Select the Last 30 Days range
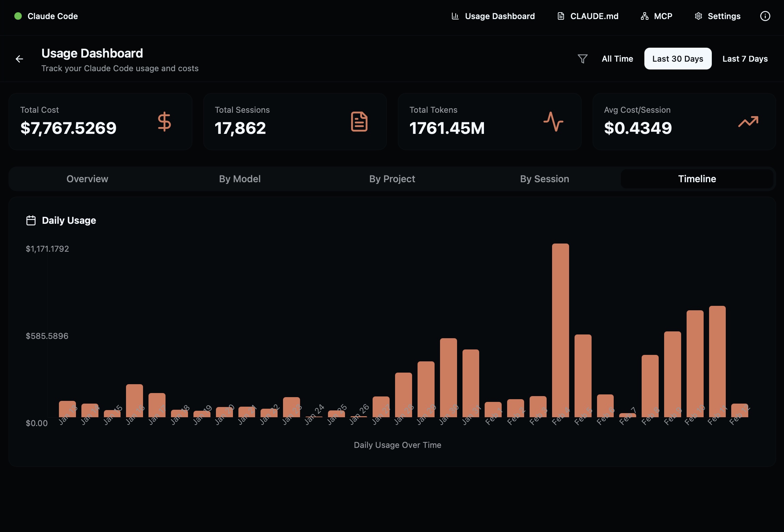Screen dimensions: 784x532 click(677, 59)
